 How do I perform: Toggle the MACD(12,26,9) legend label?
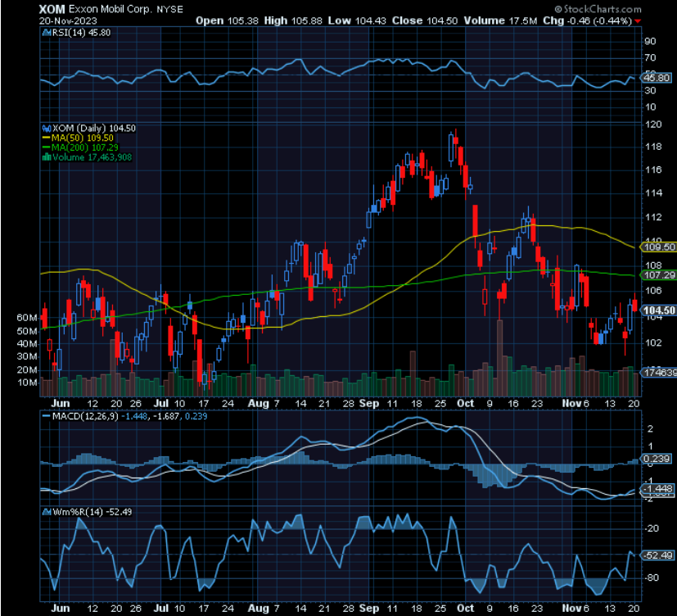pos(86,416)
